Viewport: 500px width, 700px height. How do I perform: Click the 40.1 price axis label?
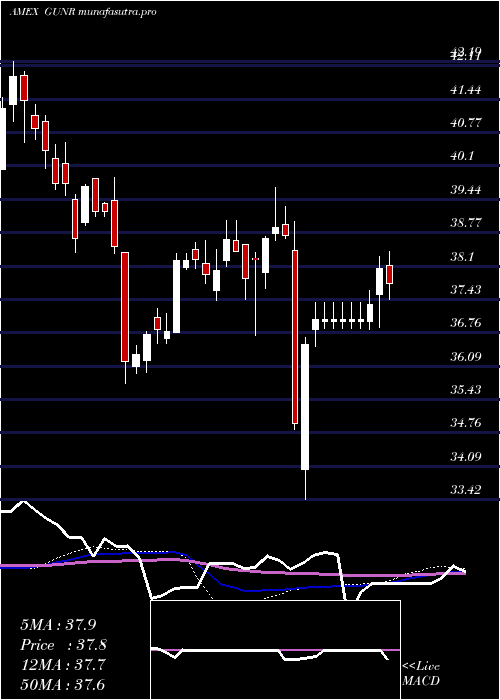(463, 156)
